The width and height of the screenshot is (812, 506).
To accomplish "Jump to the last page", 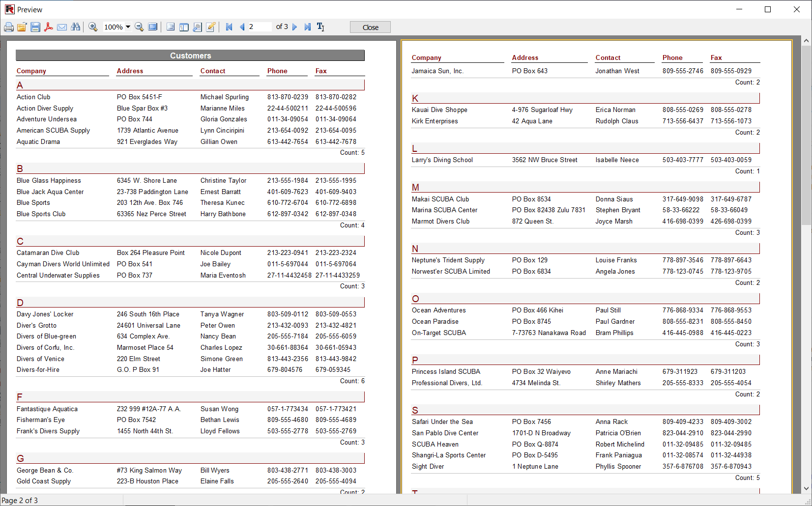I will click(307, 27).
